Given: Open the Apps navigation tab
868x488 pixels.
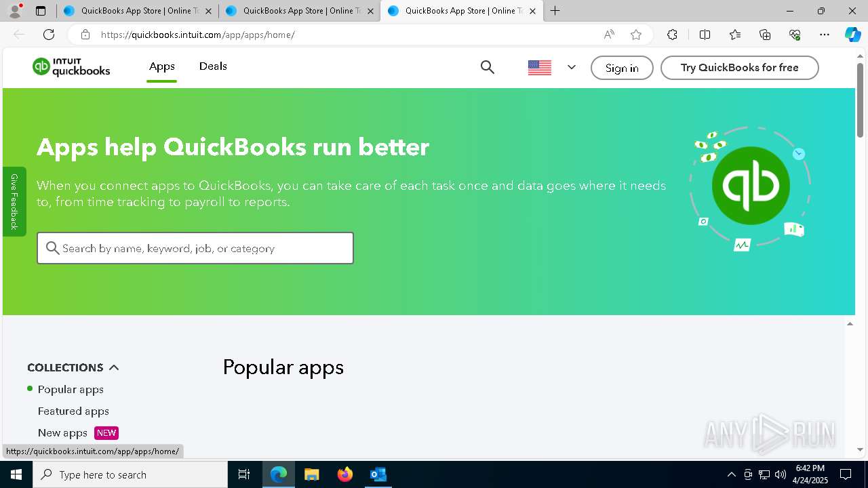Looking at the screenshot, I should pyautogui.click(x=162, y=66).
